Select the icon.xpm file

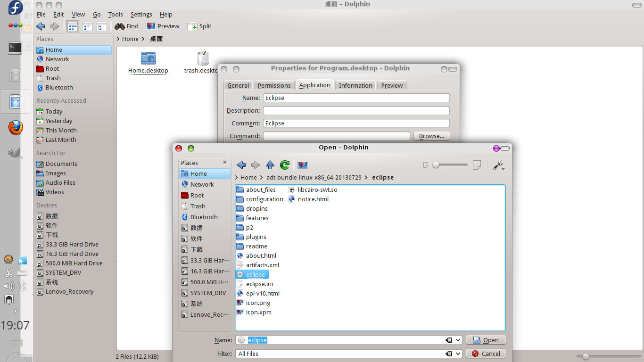[x=254, y=312]
